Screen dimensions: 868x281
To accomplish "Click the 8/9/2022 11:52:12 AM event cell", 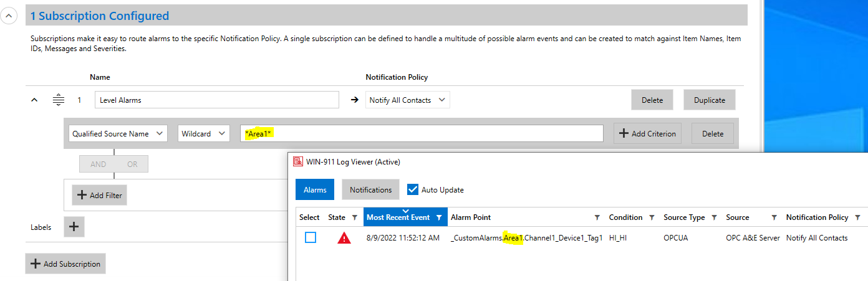I will coord(403,238).
